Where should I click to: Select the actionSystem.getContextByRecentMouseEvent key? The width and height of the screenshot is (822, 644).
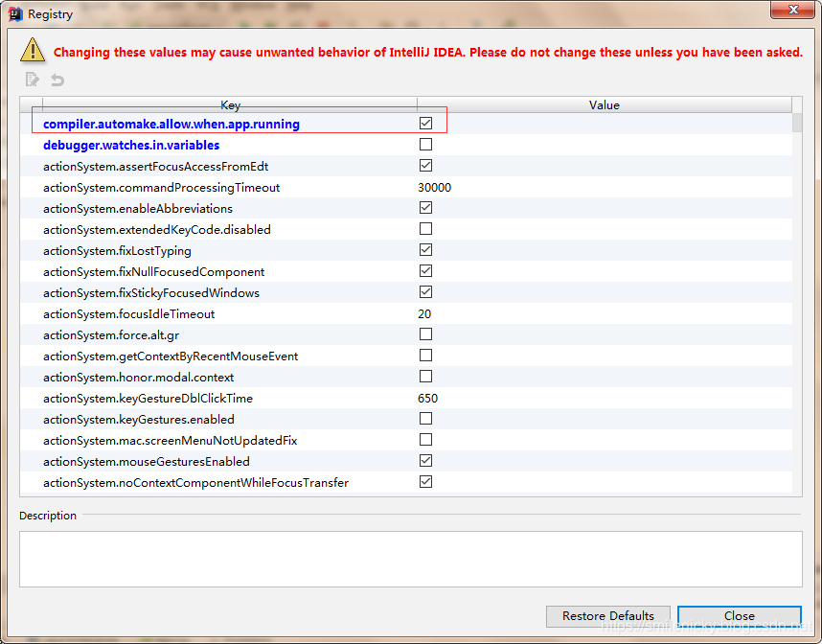(171, 356)
